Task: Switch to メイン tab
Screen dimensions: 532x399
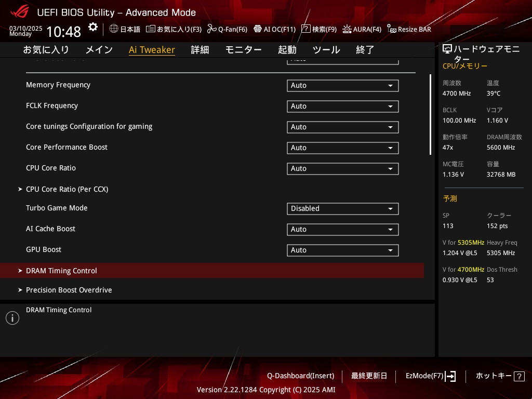Action: [x=99, y=49]
